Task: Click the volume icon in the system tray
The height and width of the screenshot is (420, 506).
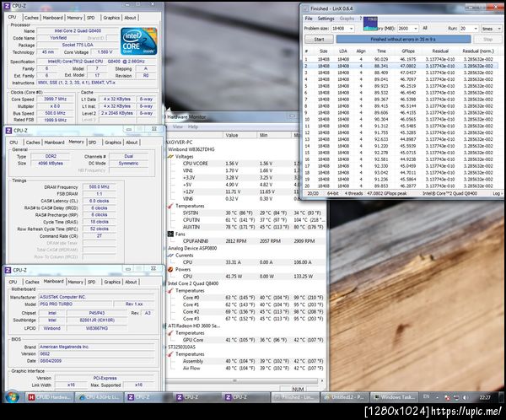Action: [465, 398]
